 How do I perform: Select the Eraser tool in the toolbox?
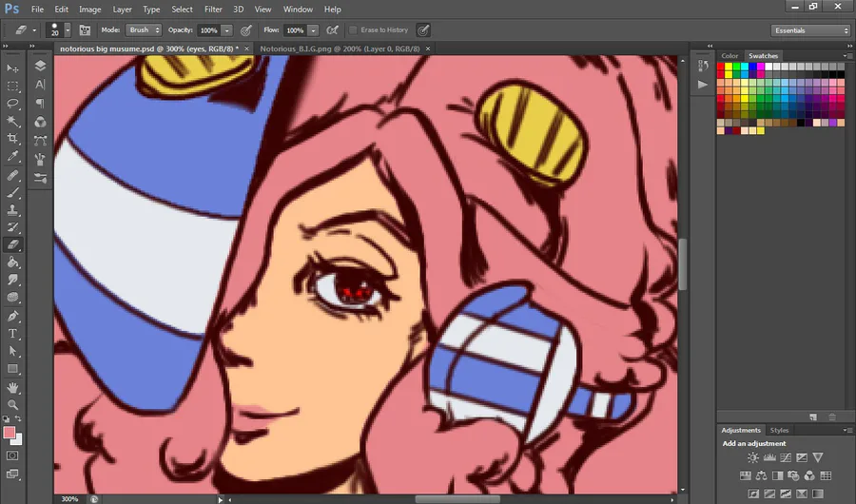pos(12,245)
